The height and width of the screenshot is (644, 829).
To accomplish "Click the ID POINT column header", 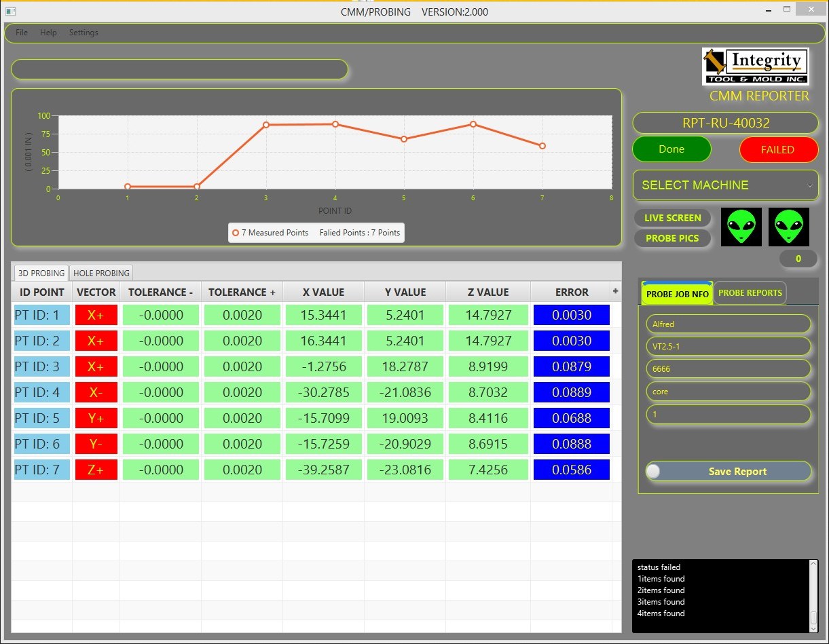I will tap(42, 292).
